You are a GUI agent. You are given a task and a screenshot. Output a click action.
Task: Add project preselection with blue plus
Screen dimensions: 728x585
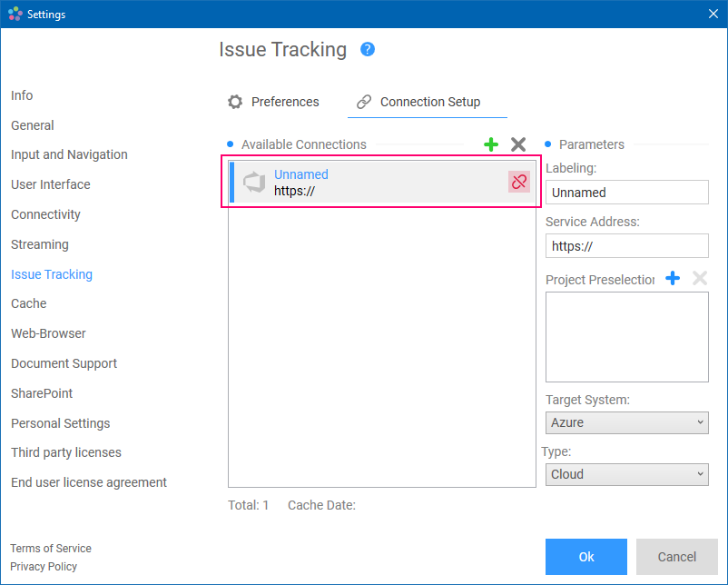coord(673,279)
